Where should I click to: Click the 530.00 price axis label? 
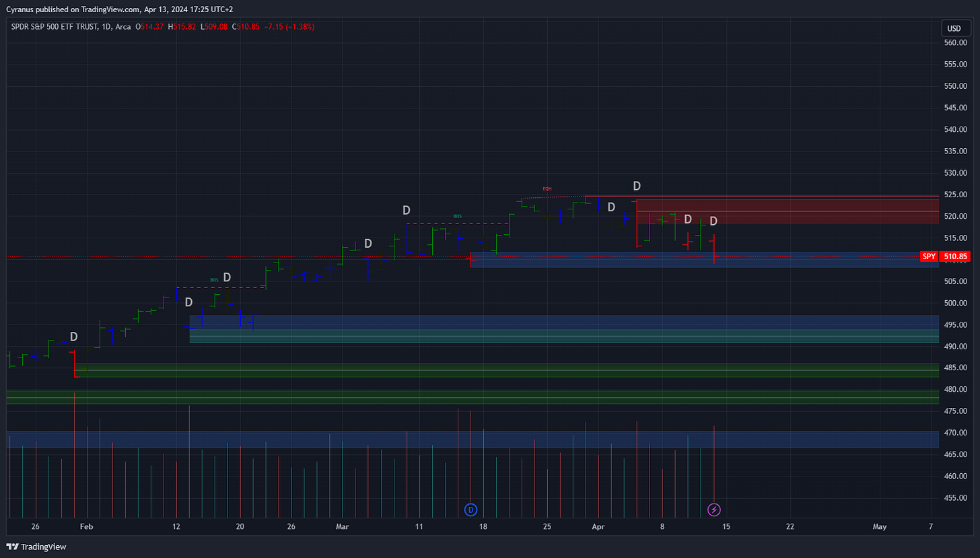click(956, 173)
